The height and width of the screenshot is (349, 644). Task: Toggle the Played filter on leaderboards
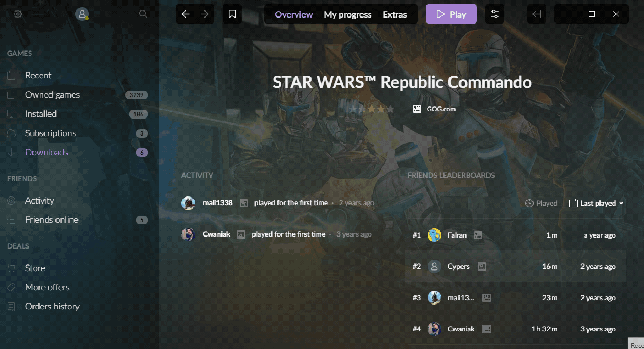click(x=541, y=203)
